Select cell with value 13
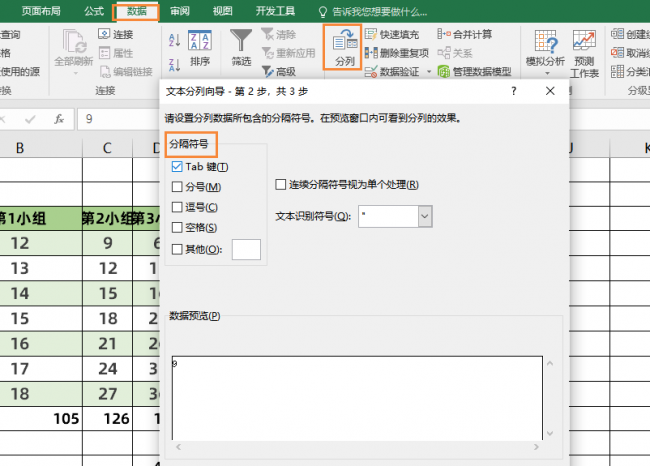This screenshot has height=466, width=650. pos(41,268)
